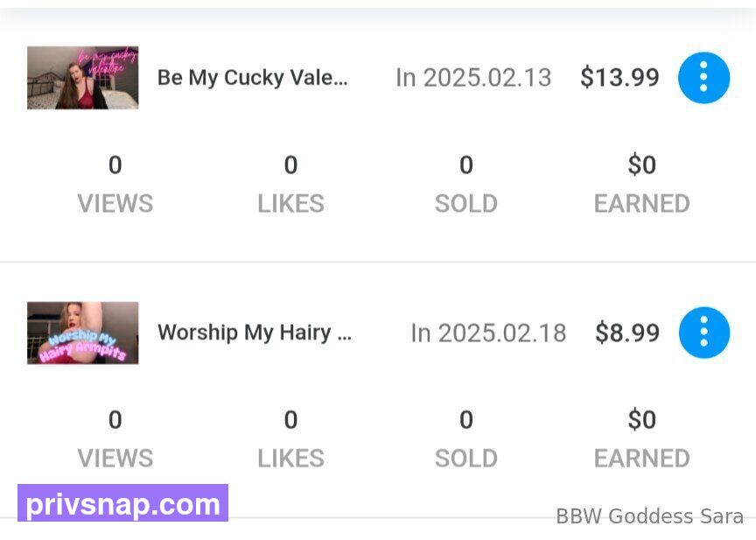Click the $8.99 price
The width and height of the screenshot is (756, 540).
pyautogui.click(x=627, y=333)
